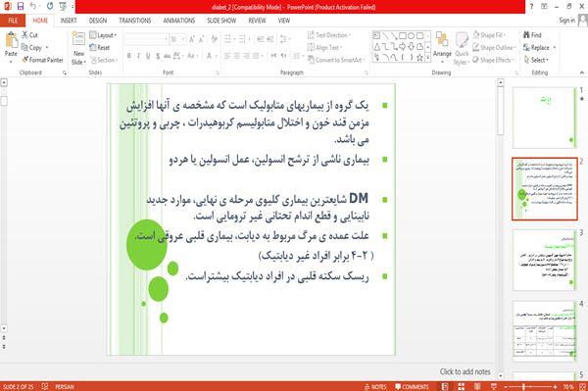The height and width of the screenshot is (391, 588).
Task: Select slide 1 thumbnail
Action: (x=545, y=118)
